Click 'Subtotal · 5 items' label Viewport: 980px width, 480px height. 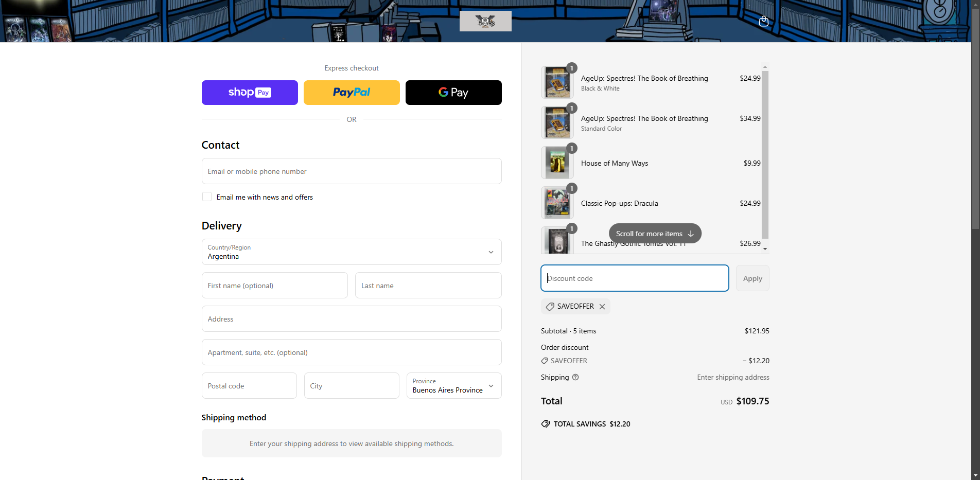[x=569, y=331]
